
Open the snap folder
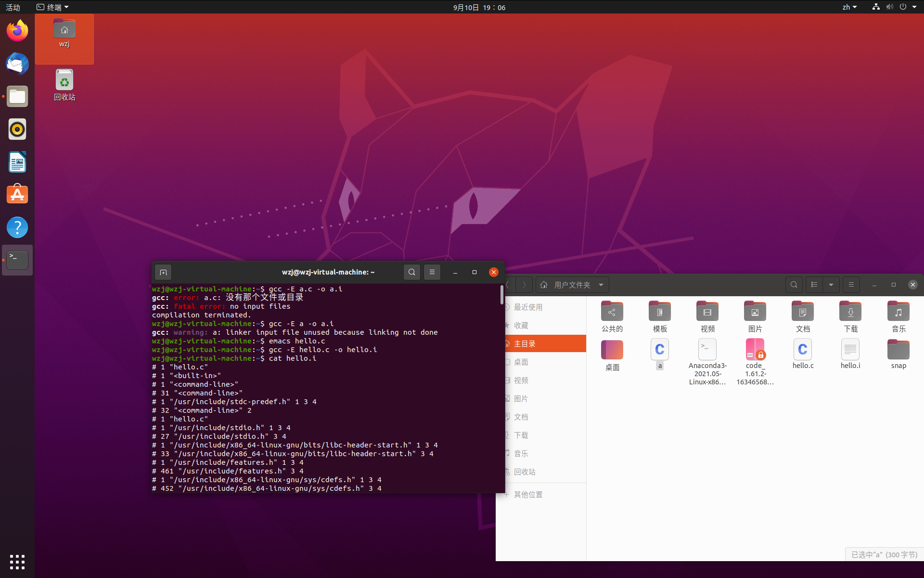(x=898, y=350)
